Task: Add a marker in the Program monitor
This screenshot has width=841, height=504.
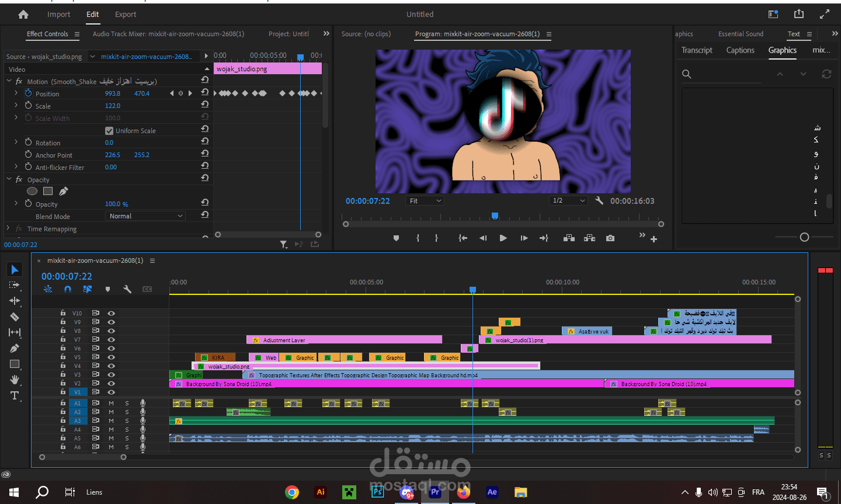Action: (396, 238)
